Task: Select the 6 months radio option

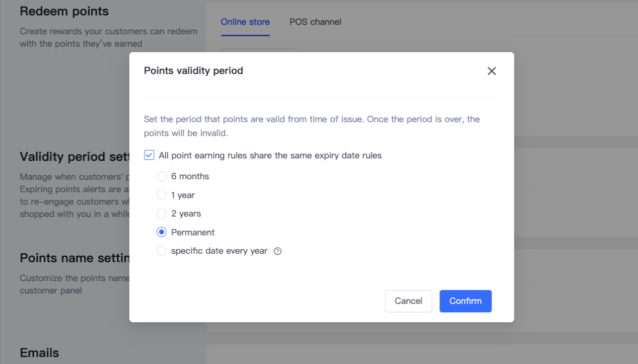Action: coord(161,176)
